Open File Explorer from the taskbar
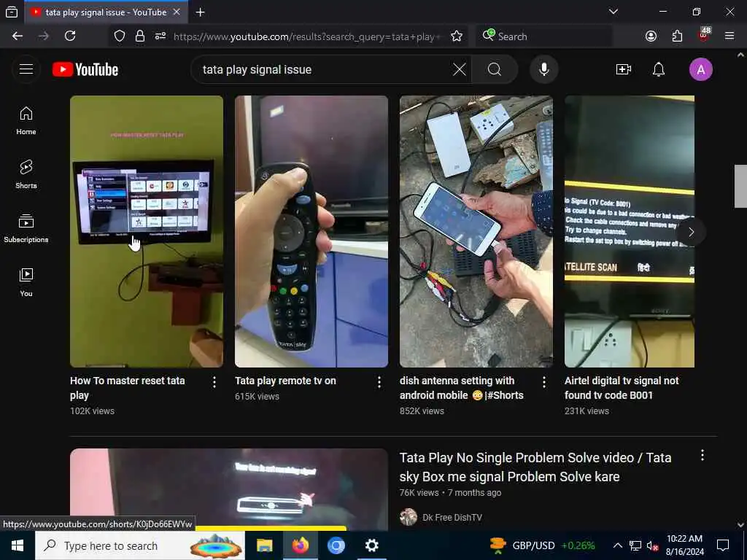The height and width of the screenshot is (560, 747). 264,545
